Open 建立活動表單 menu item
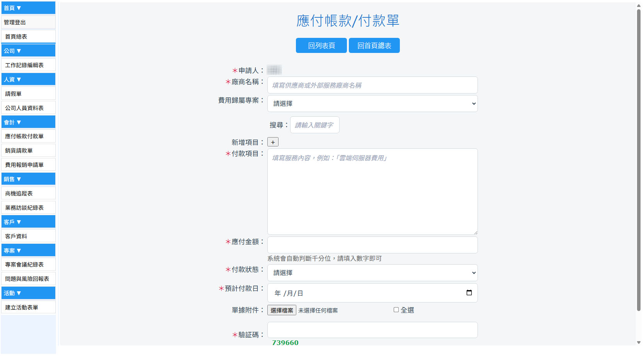 pyautogui.click(x=28, y=307)
